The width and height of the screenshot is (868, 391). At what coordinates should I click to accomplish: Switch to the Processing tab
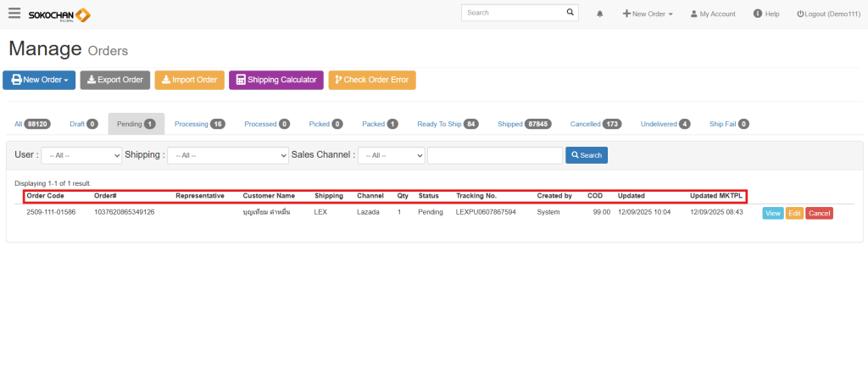pyautogui.click(x=199, y=124)
